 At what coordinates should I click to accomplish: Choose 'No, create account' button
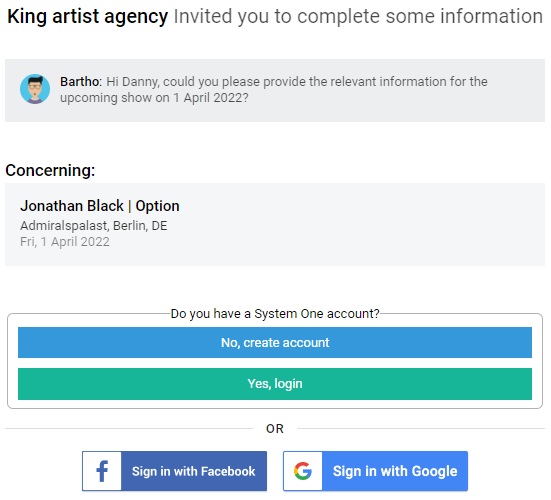[275, 343]
